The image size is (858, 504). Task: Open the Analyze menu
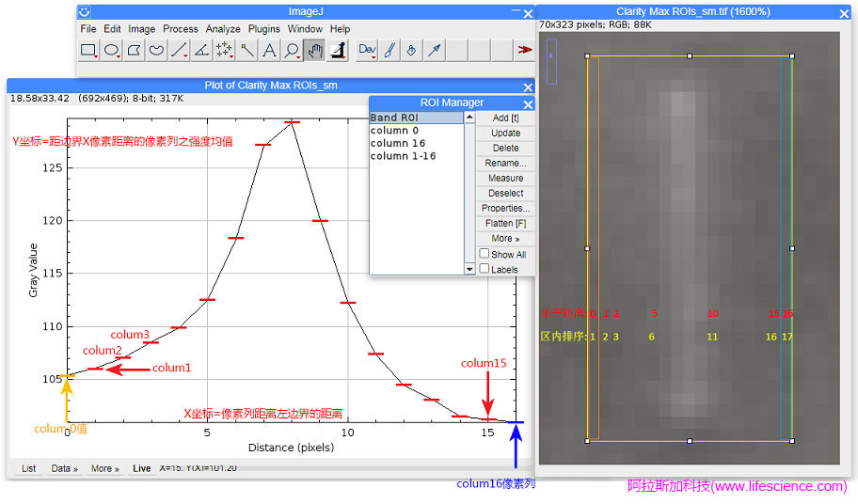223,29
